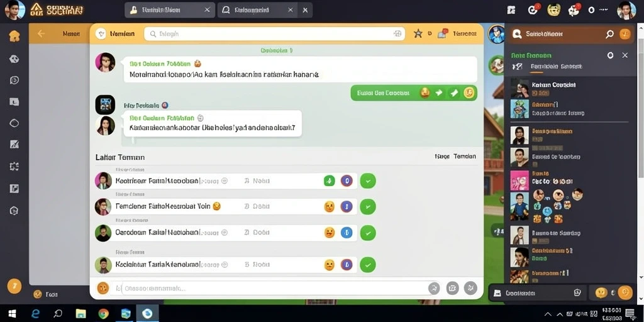Close the right panel section with X
The image size is (644, 322).
coord(625,55)
